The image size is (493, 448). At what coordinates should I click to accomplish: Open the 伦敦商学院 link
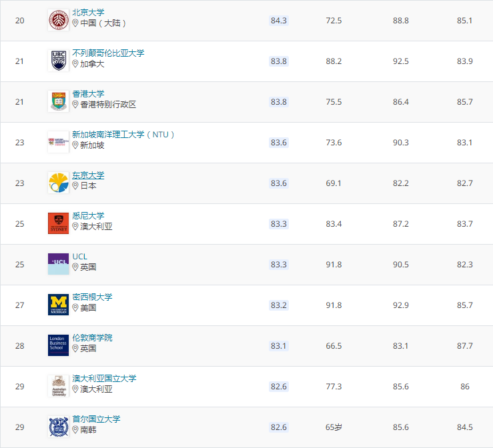[92, 337]
